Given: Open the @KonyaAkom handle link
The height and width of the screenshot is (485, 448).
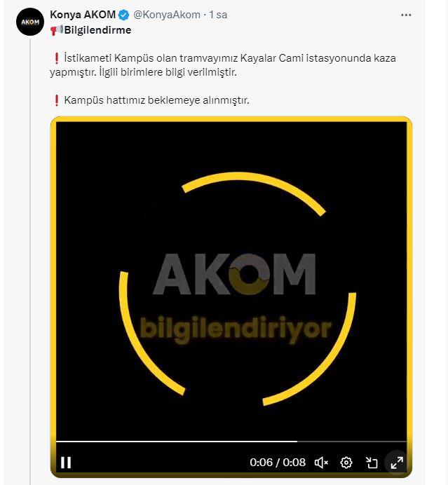Looking at the screenshot, I should point(167,15).
